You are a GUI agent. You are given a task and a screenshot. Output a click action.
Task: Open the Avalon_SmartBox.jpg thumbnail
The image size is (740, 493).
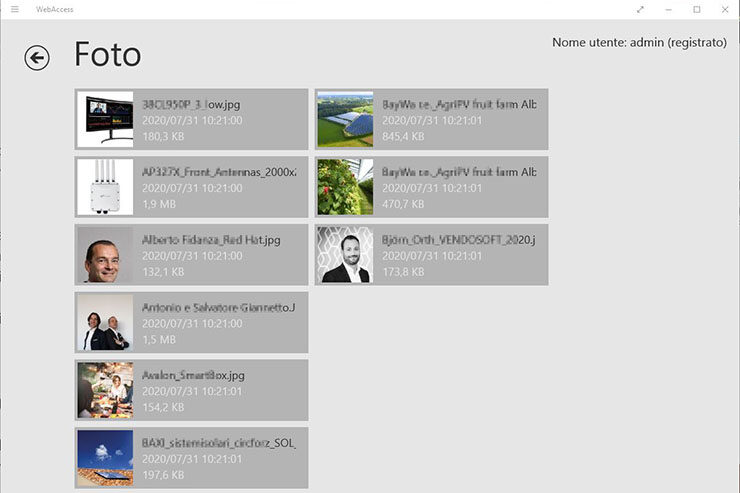105,390
